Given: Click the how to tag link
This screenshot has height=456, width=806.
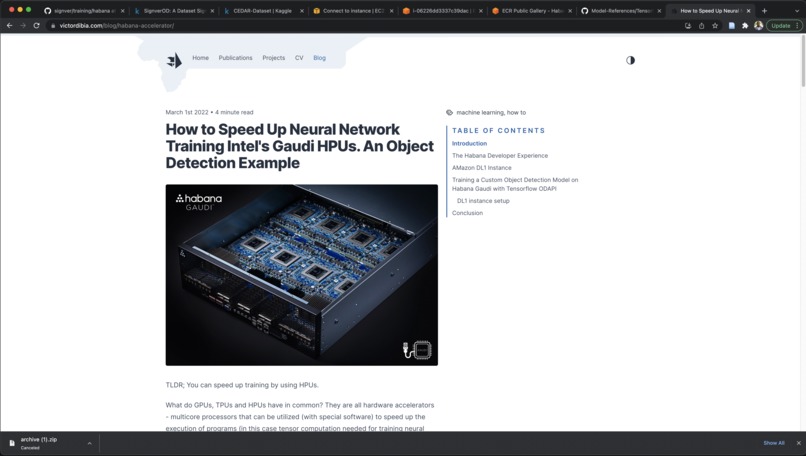Looking at the screenshot, I should 517,112.
